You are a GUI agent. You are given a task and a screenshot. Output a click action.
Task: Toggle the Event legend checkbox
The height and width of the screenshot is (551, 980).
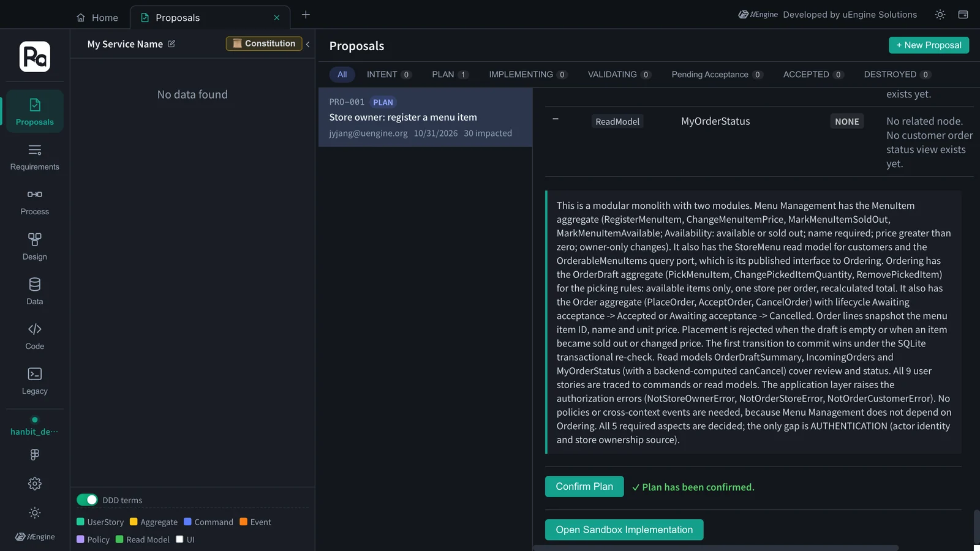click(x=243, y=522)
